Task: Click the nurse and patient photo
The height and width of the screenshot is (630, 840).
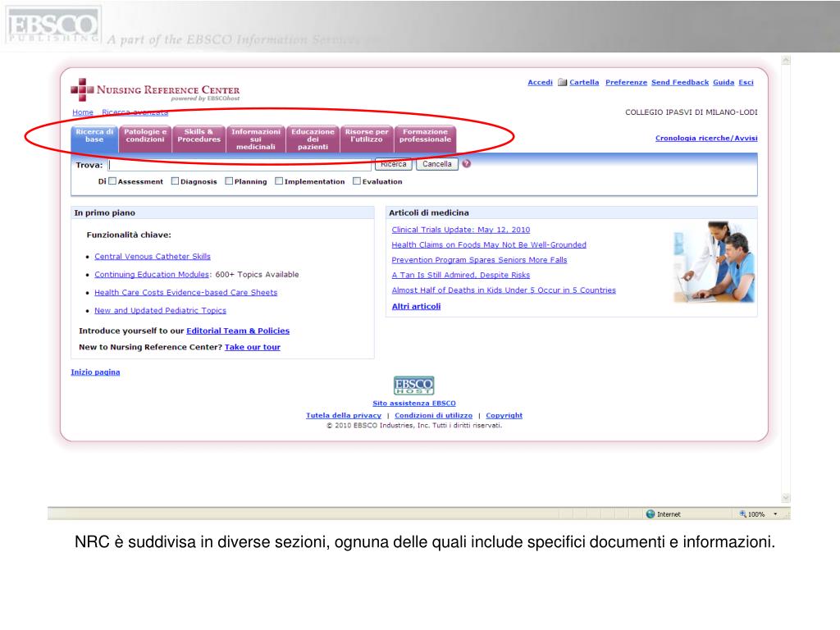Action: pos(714,262)
